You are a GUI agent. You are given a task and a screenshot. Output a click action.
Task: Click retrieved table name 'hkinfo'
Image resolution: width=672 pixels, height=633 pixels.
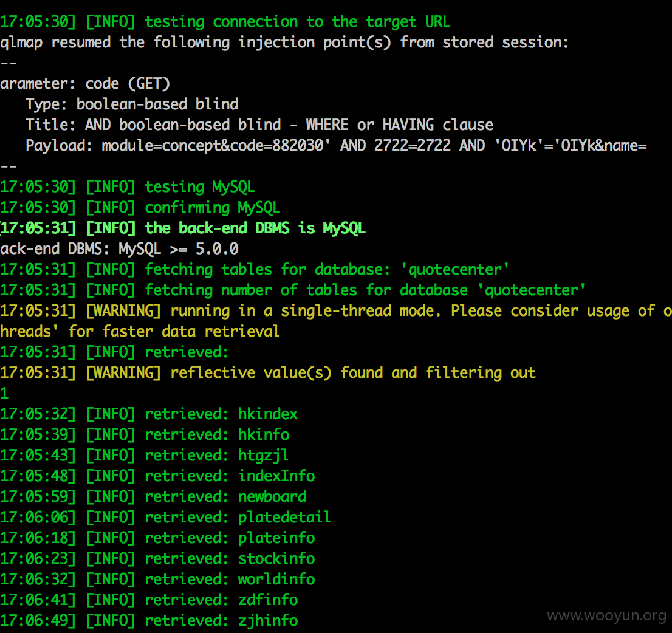tap(264, 434)
